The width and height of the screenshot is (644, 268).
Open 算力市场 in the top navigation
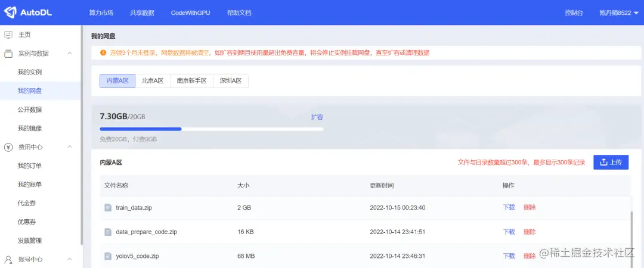point(101,13)
